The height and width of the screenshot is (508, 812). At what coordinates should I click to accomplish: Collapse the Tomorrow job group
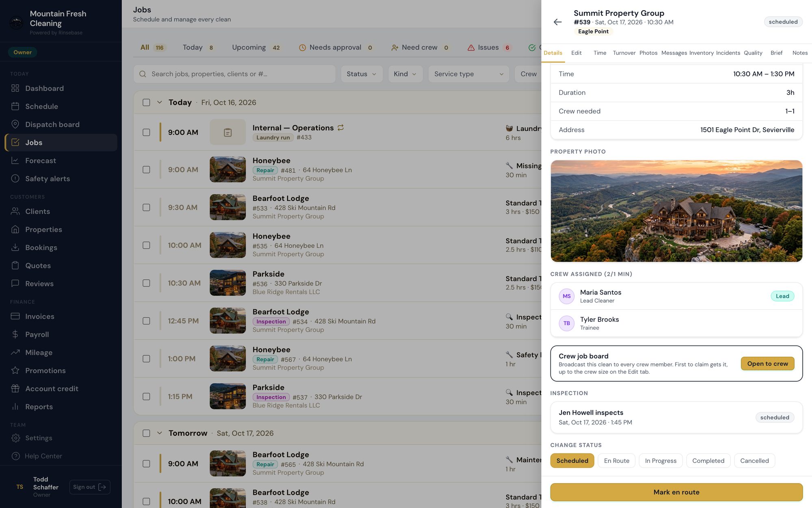point(160,433)
